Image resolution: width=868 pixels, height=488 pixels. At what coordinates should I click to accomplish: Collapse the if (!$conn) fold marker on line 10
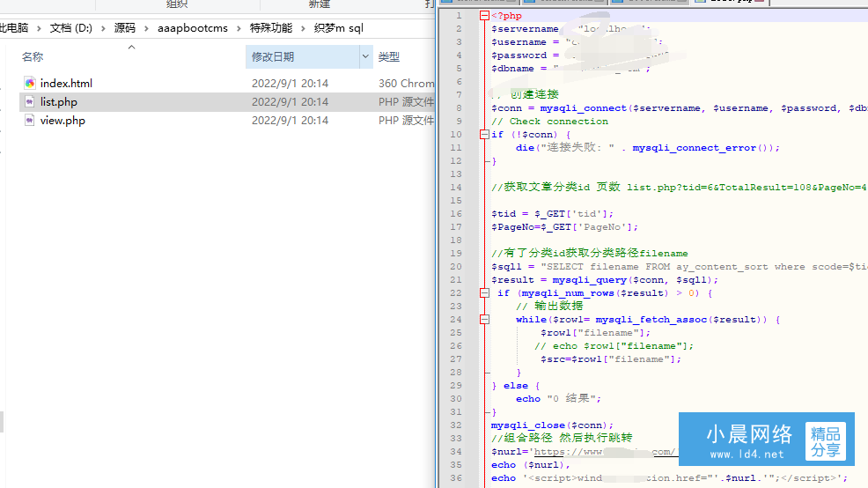point(484,134)
